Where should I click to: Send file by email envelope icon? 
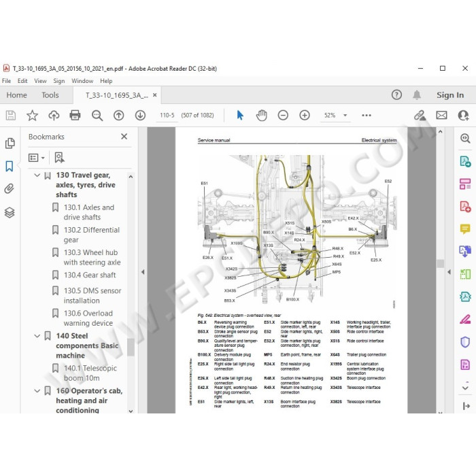click(441, 116)
